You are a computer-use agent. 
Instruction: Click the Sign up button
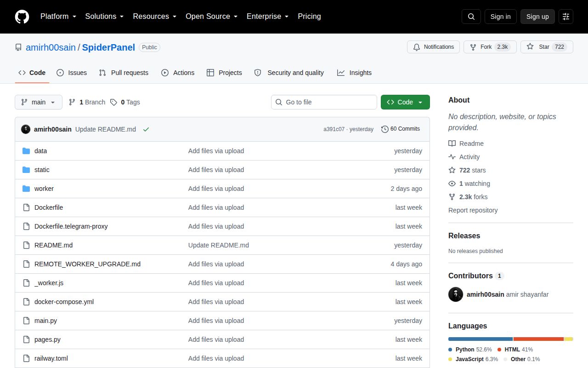coord(537,17)
